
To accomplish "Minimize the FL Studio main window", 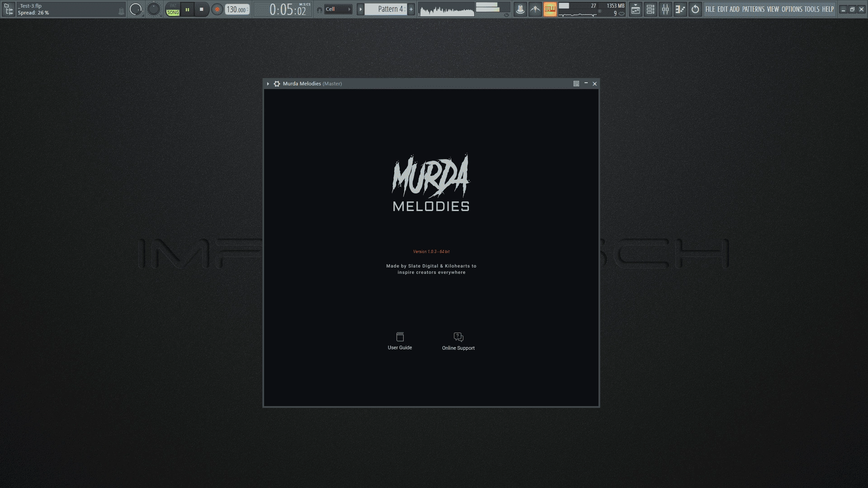I will [843, 9].
